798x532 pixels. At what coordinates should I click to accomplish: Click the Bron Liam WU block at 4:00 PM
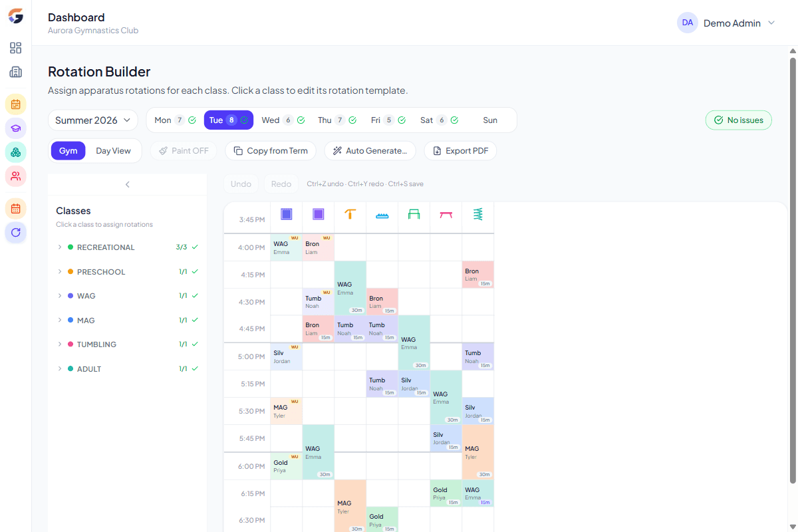tap(319, 247)
